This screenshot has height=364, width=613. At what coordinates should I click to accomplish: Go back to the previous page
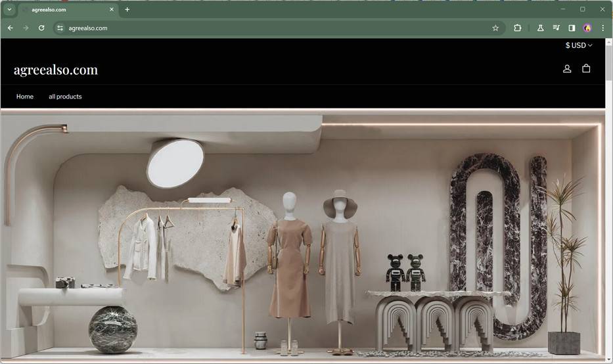[11, 28]
